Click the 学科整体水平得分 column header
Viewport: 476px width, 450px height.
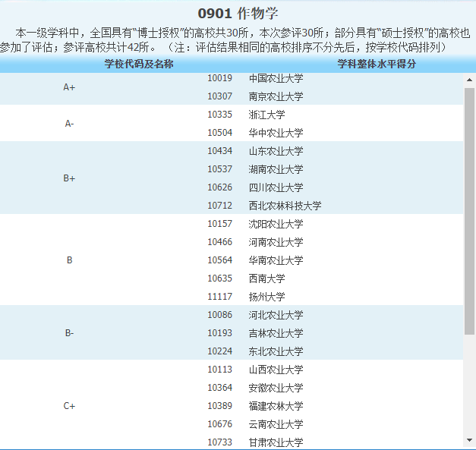pos(377,64)
